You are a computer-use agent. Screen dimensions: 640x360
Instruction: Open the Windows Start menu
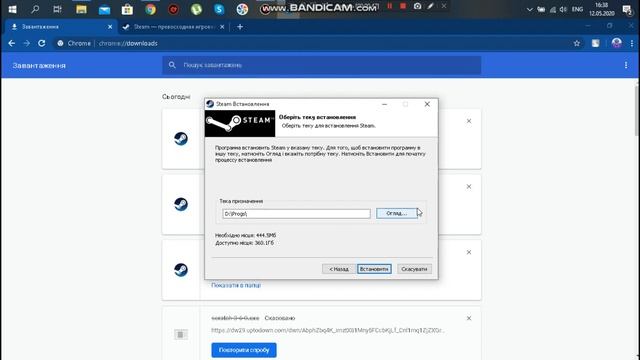pos(12,9)
